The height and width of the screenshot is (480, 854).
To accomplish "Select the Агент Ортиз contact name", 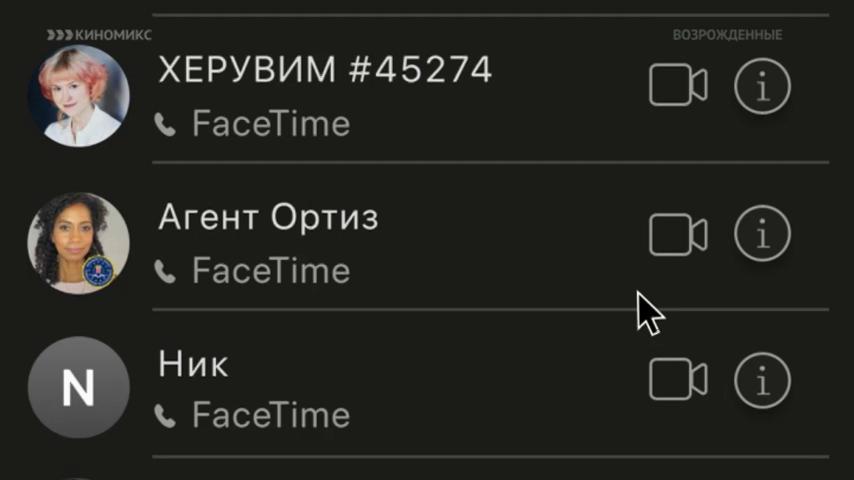I will point(268,217).
